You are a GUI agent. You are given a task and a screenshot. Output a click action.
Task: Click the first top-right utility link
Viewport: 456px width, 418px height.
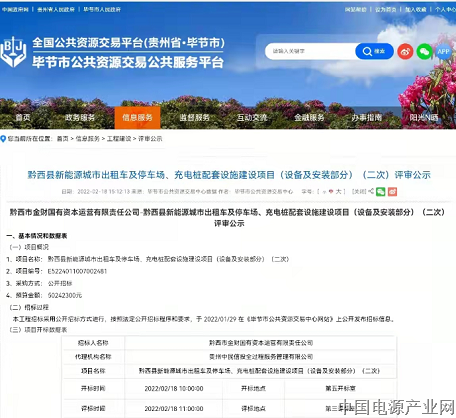point(356,10)
